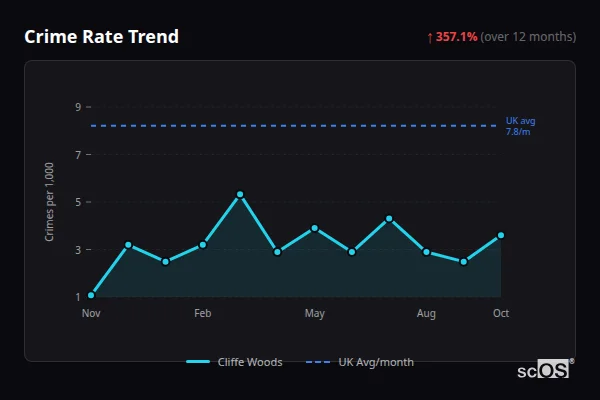Click the red upward arrow icon
600x400 pixels.
pyautogui.click(x=430, y=38)
